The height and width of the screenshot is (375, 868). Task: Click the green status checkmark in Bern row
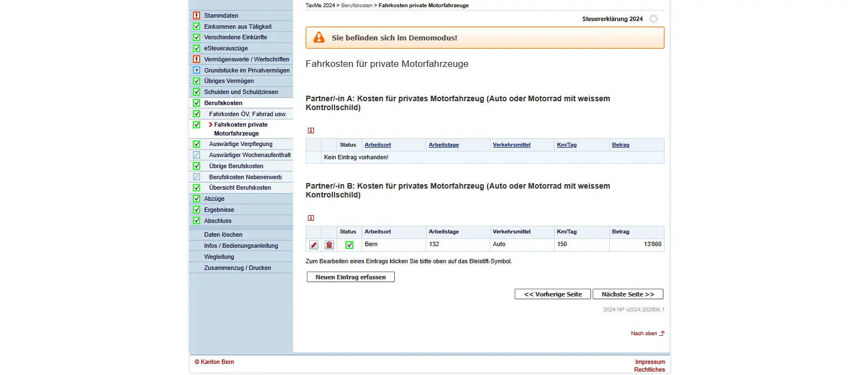(x=349, y=245)
